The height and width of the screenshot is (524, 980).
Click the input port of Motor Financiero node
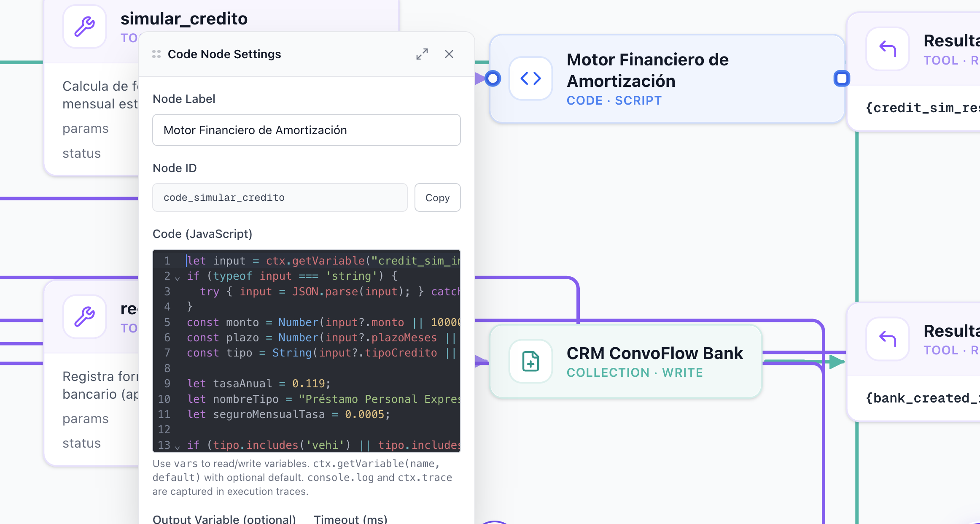[x=493, y=78]
